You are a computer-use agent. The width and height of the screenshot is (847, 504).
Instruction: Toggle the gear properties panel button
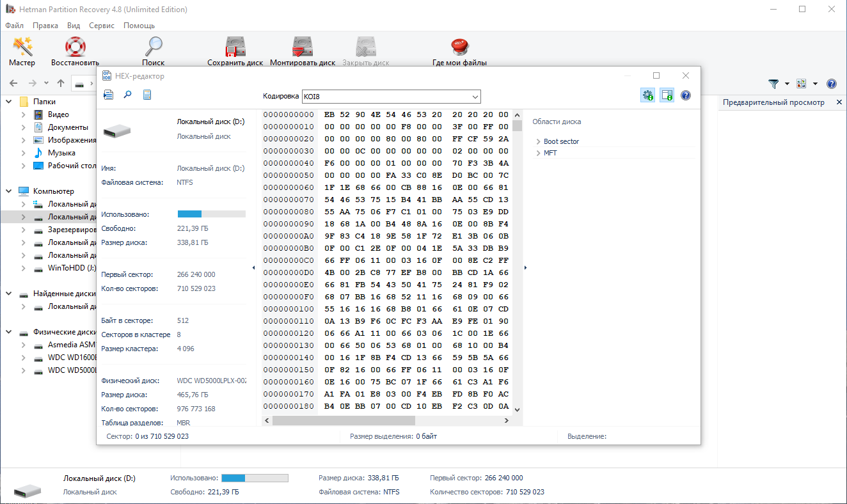647,96
